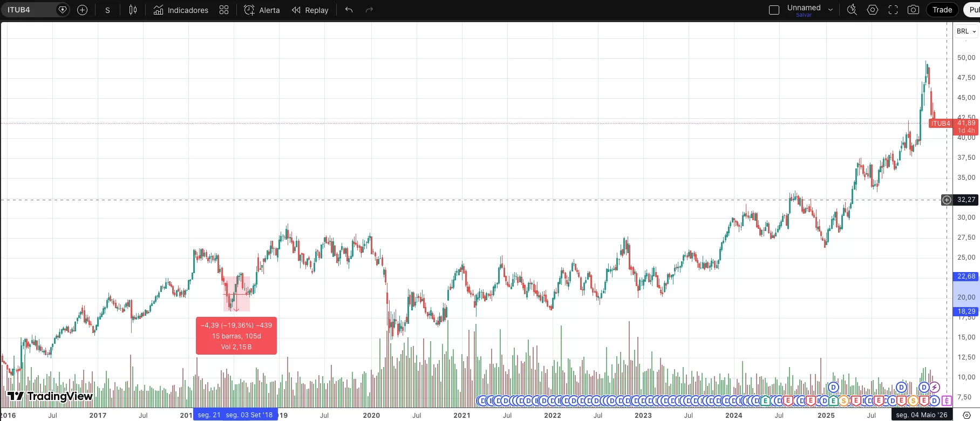This screenshot has width=980, height=421.
Task: Open the S timeframe interval selector
Action: pyautogui.click(x=107, y=10)
